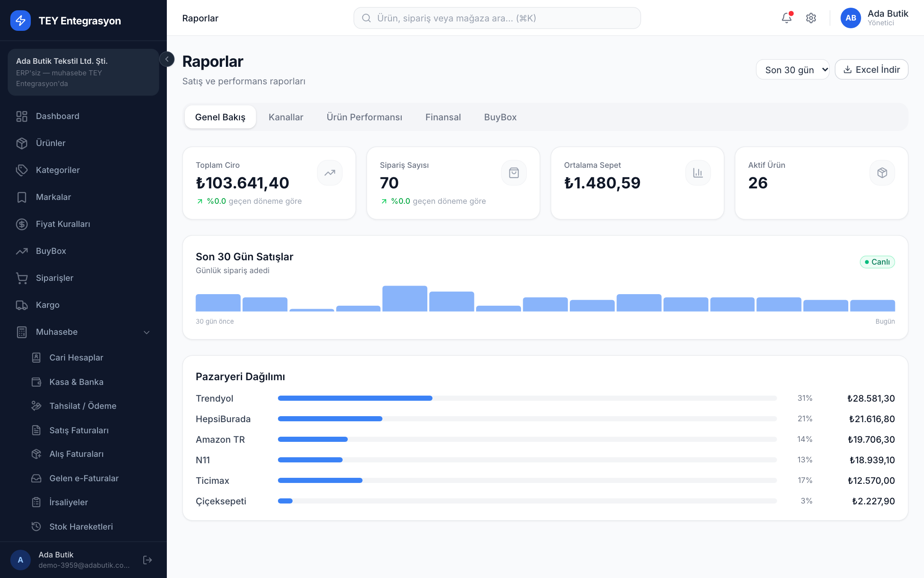Click the Sipariş Sayısı shopping bag icon
The height and width of the screenshot is (578, 924).
click(x=514, y=173)
